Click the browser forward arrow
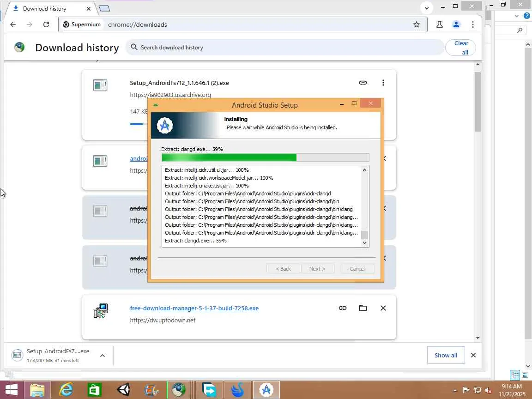Screen dimensions: 532x399 point(30,24)
